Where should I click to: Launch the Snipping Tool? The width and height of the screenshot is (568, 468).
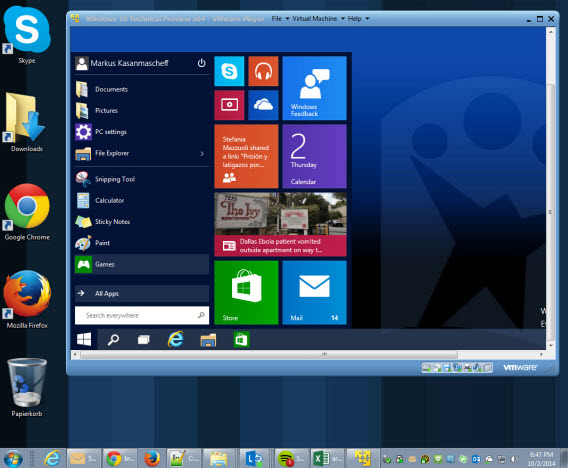(x=142, y=179)
